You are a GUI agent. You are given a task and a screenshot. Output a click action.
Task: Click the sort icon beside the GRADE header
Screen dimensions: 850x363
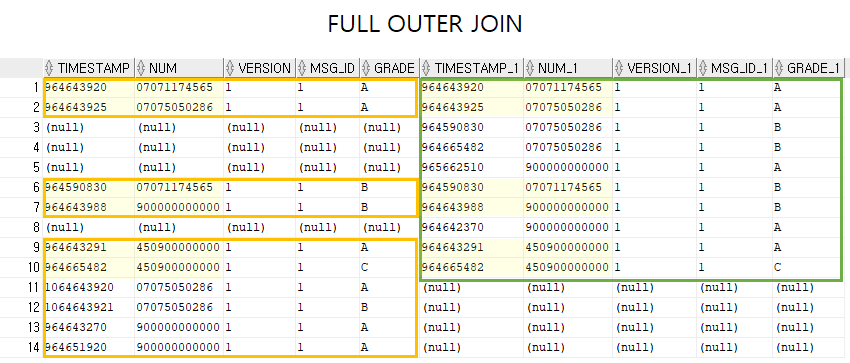coord(366,68)
